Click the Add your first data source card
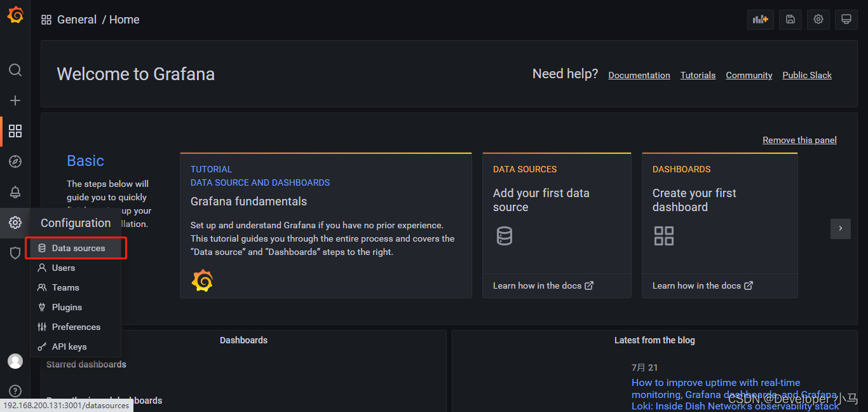This screenshot has height=412, width=868. 556,216
